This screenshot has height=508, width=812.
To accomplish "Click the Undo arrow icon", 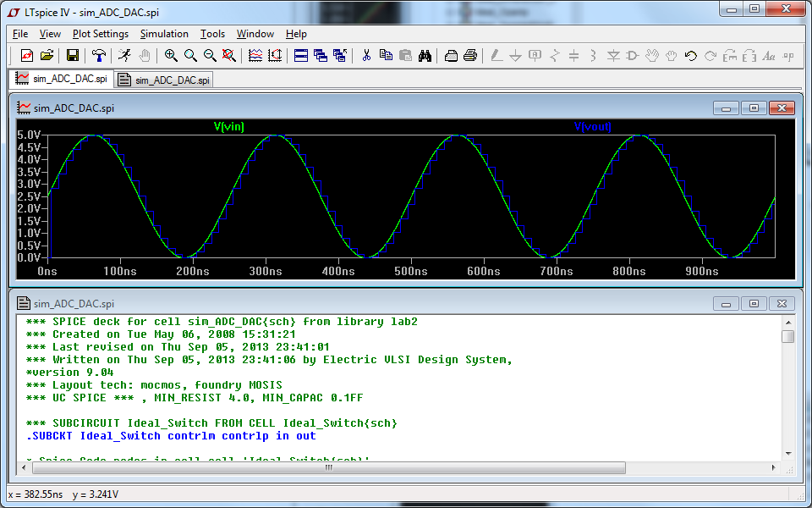I will [690, 56].
